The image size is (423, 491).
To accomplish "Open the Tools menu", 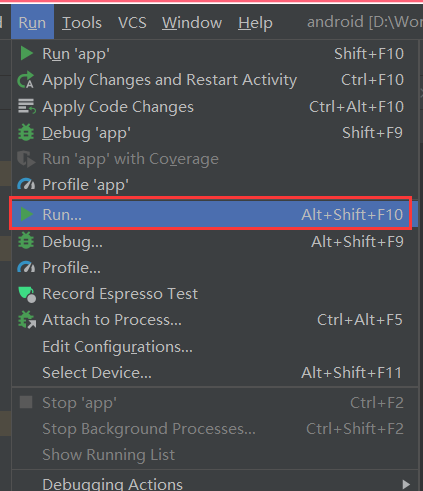I will tap(82, 23).
